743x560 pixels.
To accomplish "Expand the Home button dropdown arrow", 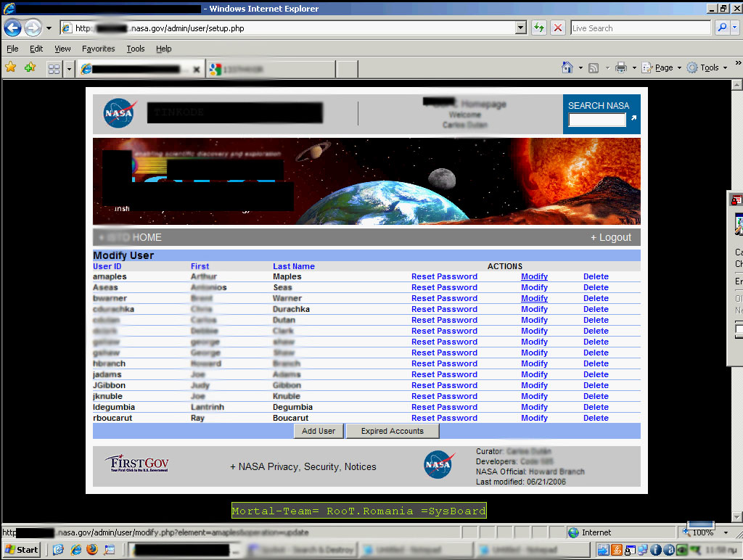I will point(580,67).
